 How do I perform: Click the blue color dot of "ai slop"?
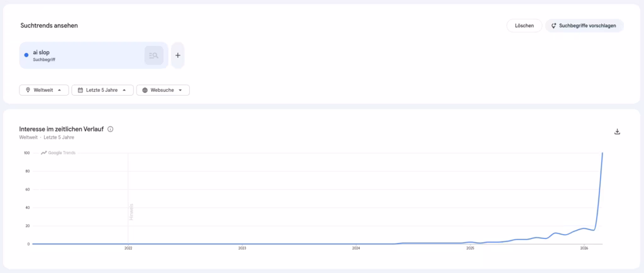[26, 55]
